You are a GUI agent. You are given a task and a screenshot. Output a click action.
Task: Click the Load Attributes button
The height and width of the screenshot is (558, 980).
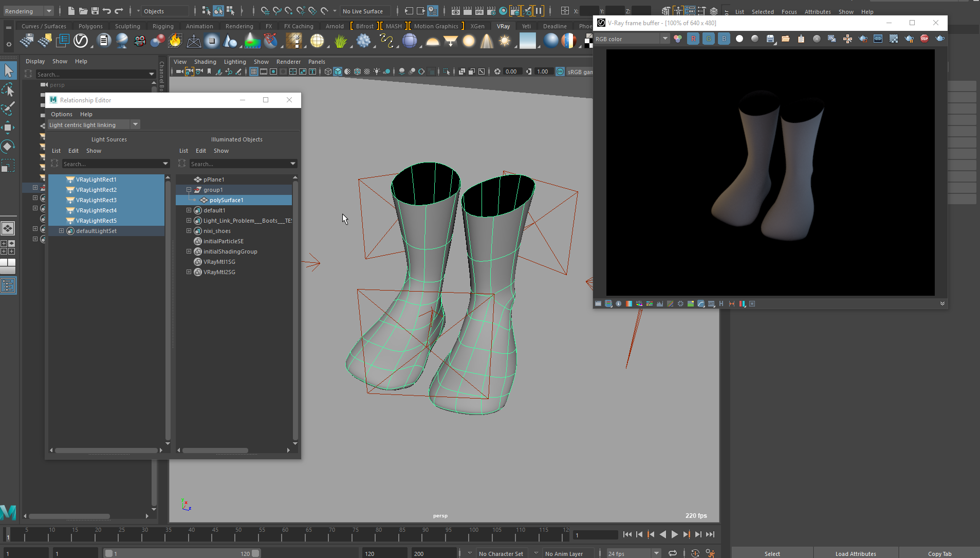click(x=855, y=553)
